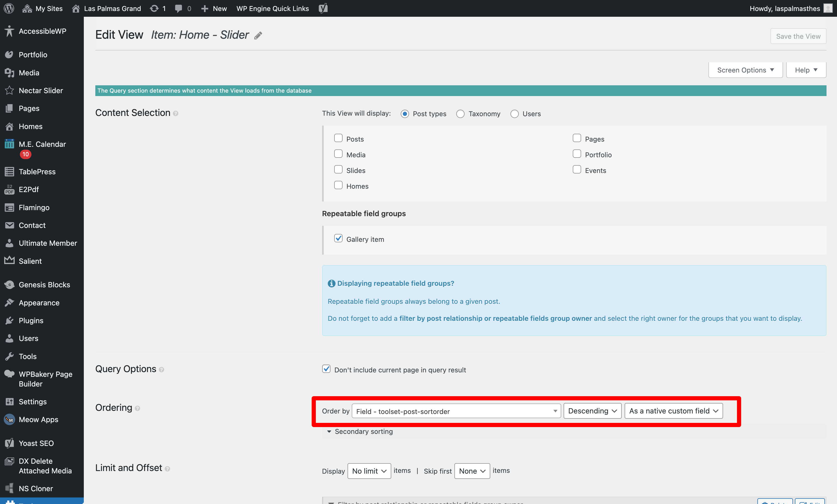Viewport: 837px width, 504px height.
Task: Click the pencil icon to edit view title
Action: 258,36
